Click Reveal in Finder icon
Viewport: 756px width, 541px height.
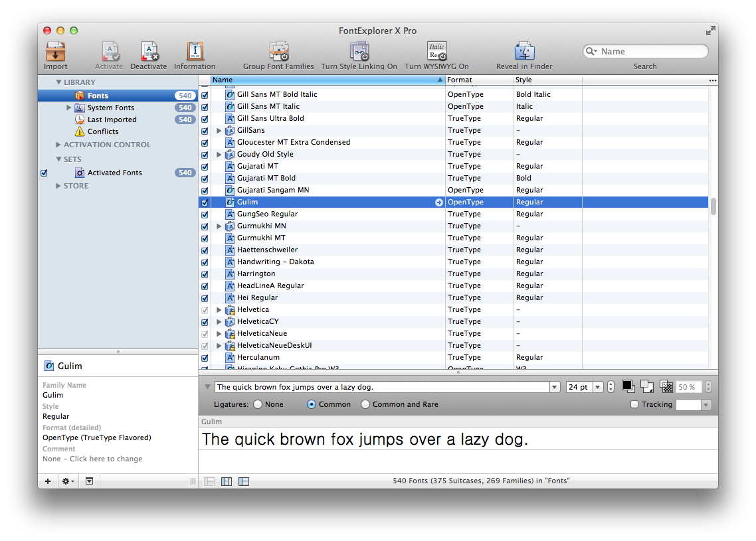tap(524, 52)
